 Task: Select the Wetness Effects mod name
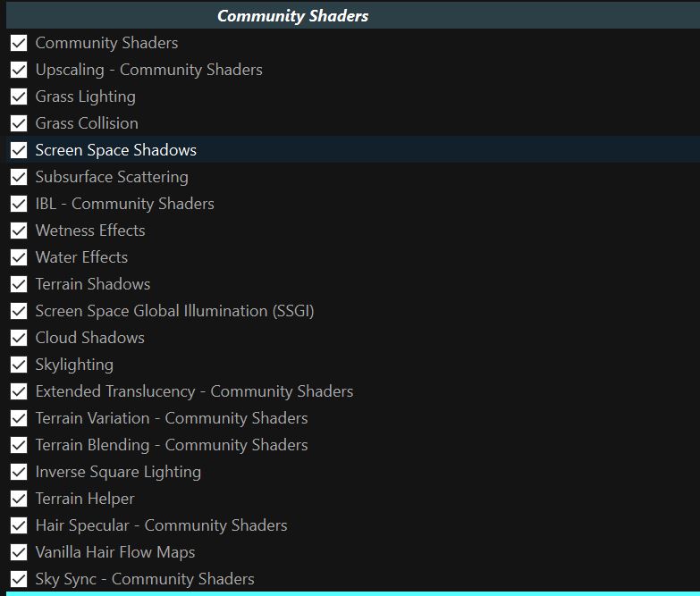[x=90, y=231]
